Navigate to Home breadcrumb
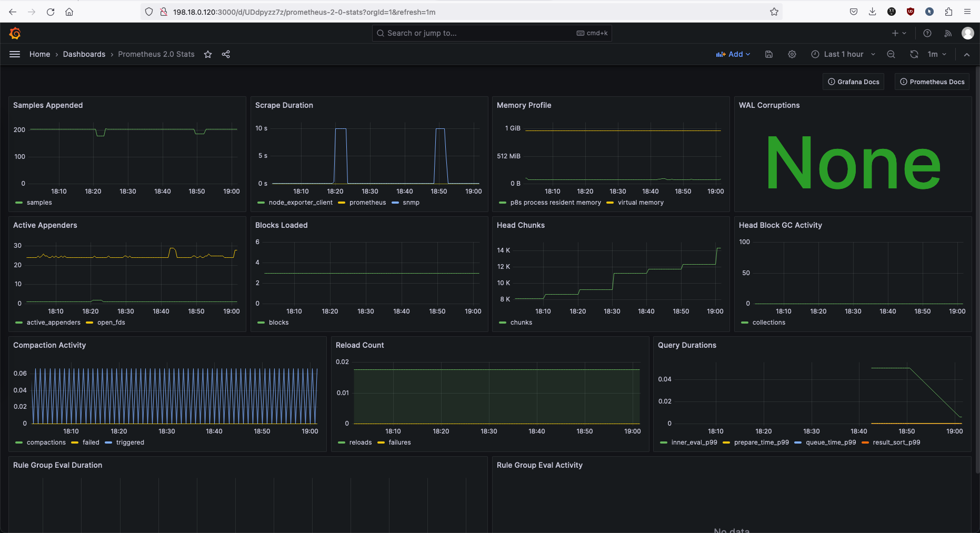This screenshot has width=980, height=533. point(39,54)
